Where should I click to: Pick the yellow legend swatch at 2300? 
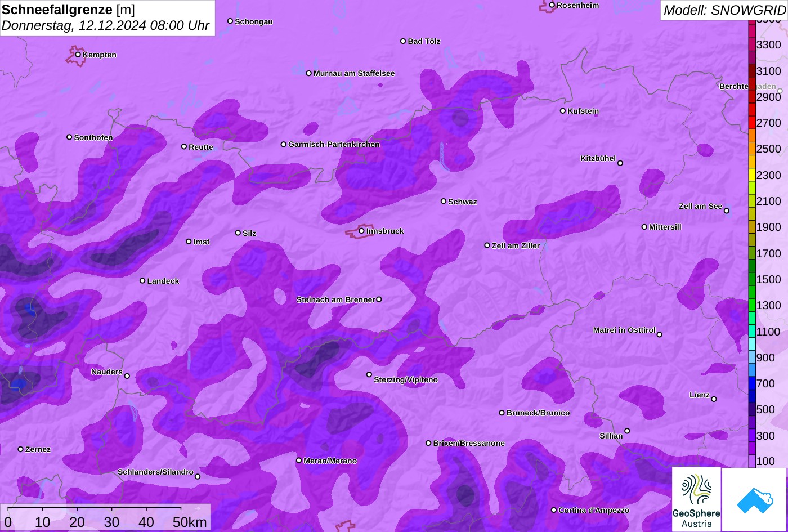(x=752, y=175)
